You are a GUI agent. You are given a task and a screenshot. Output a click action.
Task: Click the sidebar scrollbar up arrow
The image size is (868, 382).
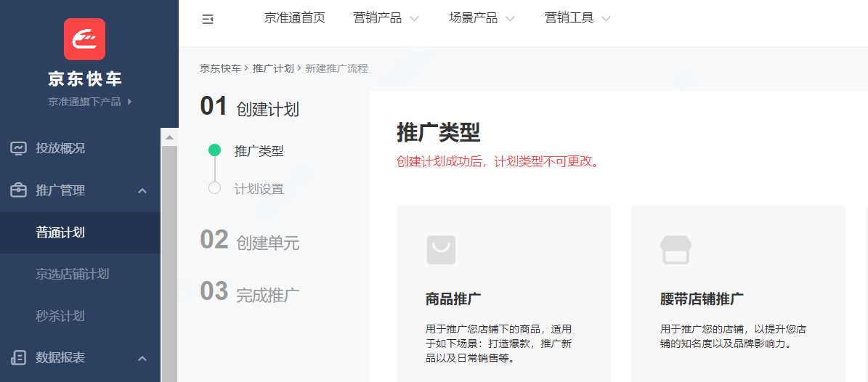click(169, 137)
